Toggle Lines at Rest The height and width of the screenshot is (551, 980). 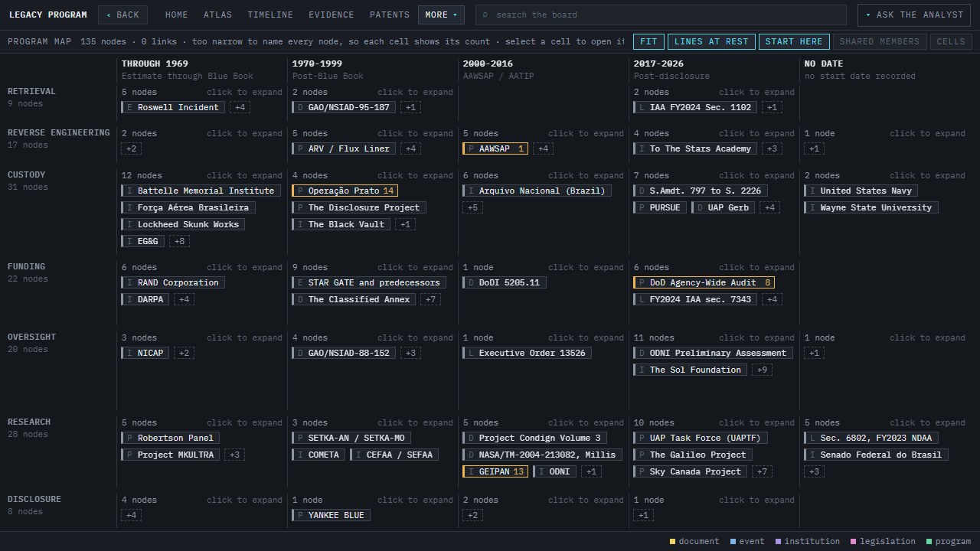pyautogui.click(x=711, y=41)
